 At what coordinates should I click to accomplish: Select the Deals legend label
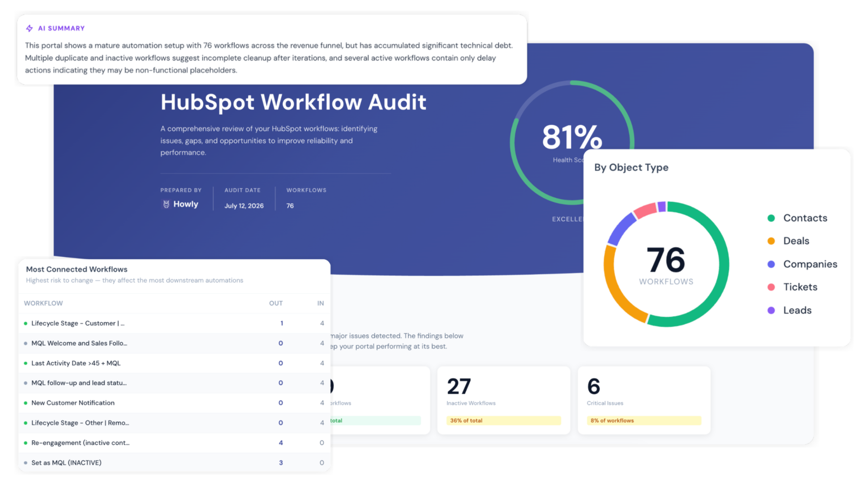[x=796, y=241]
